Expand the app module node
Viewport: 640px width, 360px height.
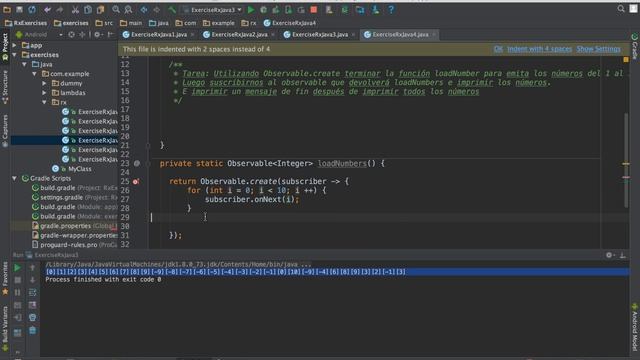14,45
